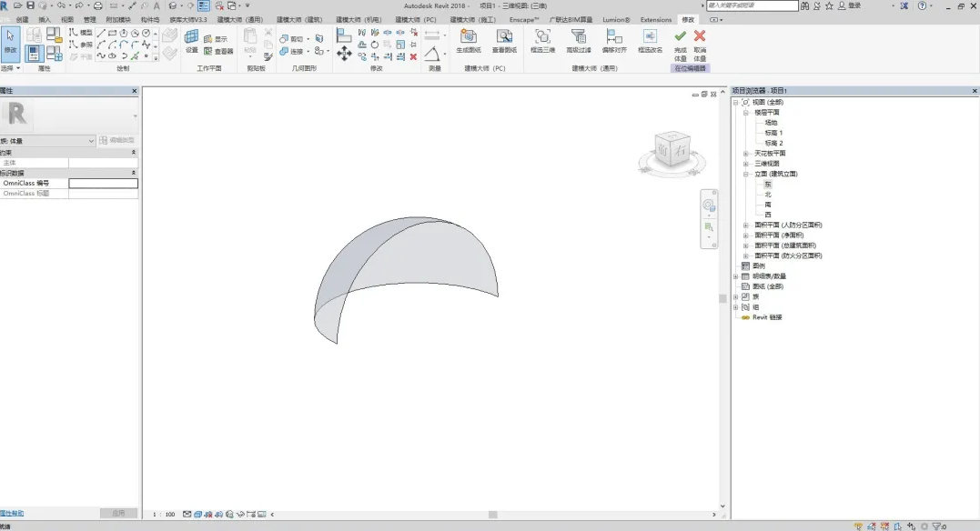The width and height of the screenshot is (980, 531).
Task: Toggle the crop region visibility
Action: point(251,514)
